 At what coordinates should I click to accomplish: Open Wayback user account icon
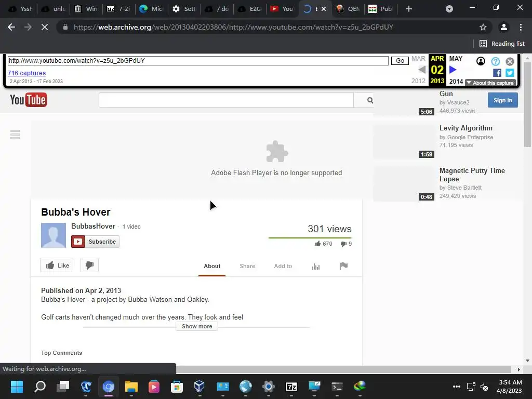pos(481,61)
